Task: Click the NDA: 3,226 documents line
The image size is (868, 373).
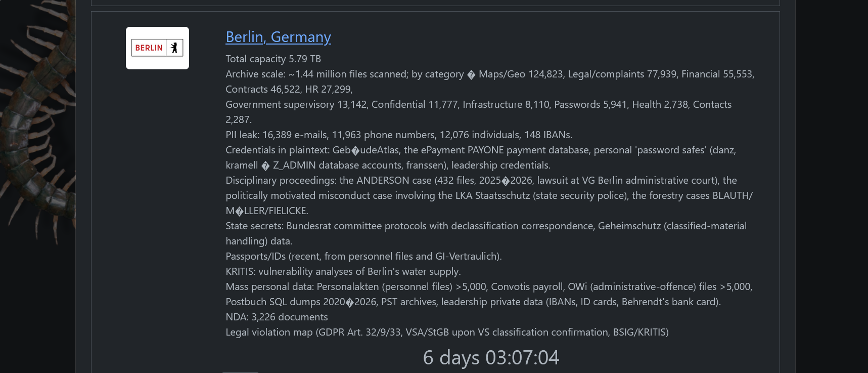Action: pyautogui.click(x=277, y=317)
